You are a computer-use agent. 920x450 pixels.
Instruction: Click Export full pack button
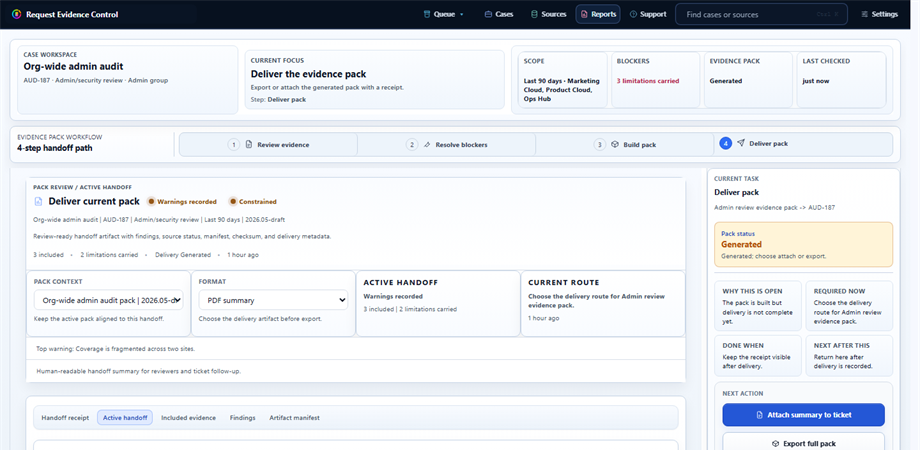803,442
